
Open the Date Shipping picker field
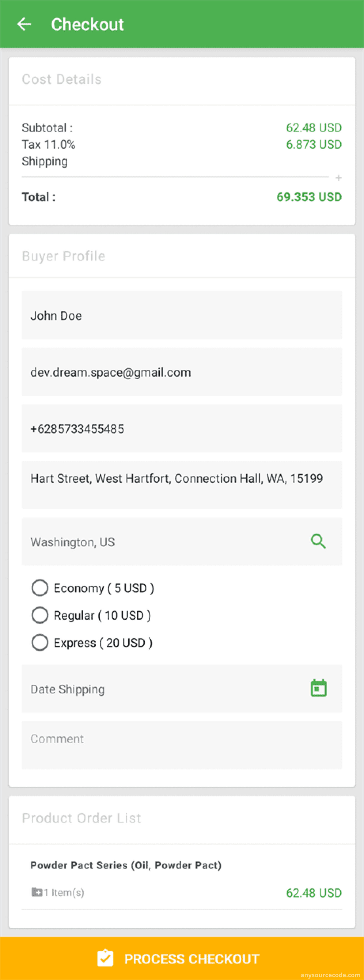click(182, 689)
